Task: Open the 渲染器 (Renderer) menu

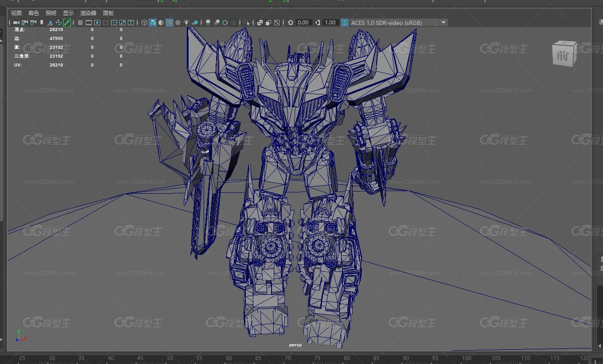Action: [x=88, y=13]
